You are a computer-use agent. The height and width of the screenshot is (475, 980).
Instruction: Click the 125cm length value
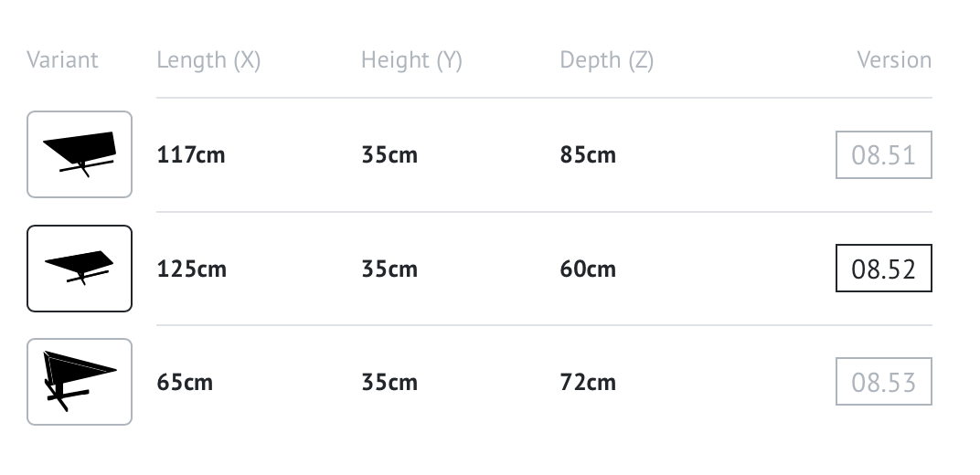pyautogui.click(x=191, y=269)
